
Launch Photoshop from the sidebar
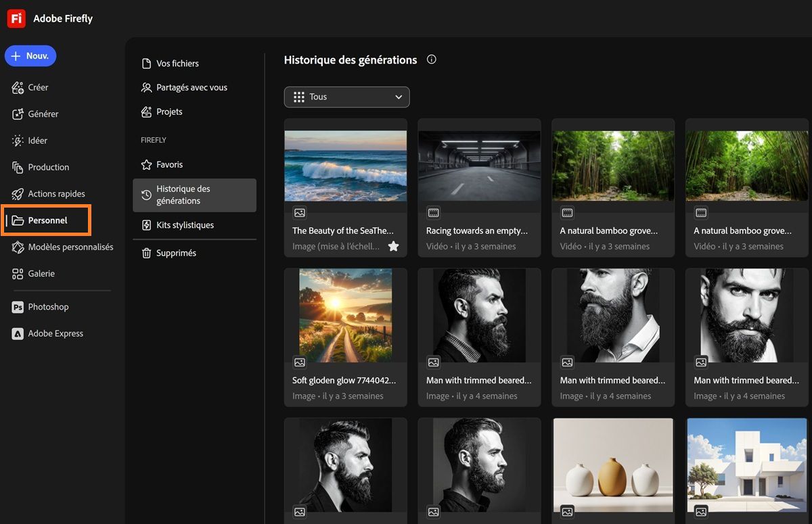[x=48, y=307]
